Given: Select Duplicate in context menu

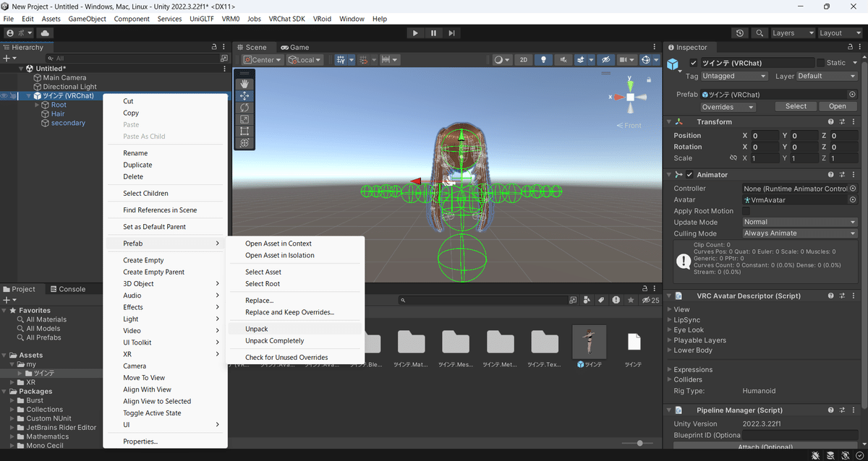Looking at the screenshot, I should (166, 165).
